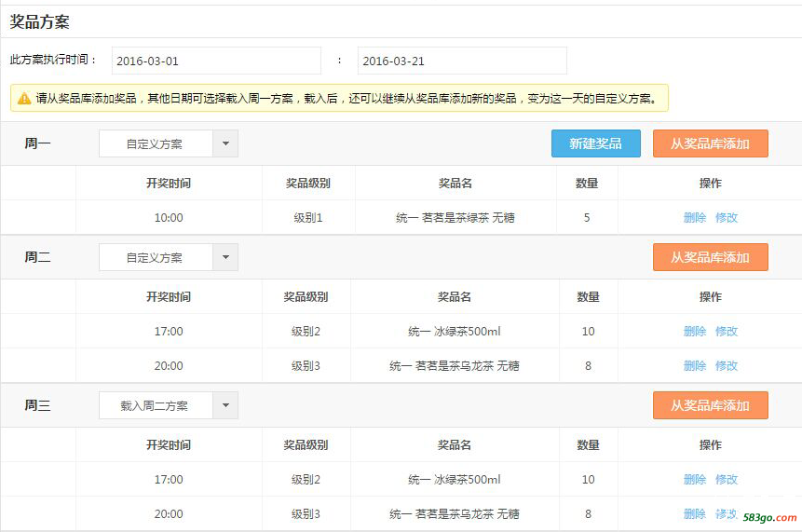Click the 10:00 time cell
802x532 pixels.
coord(169,218)
